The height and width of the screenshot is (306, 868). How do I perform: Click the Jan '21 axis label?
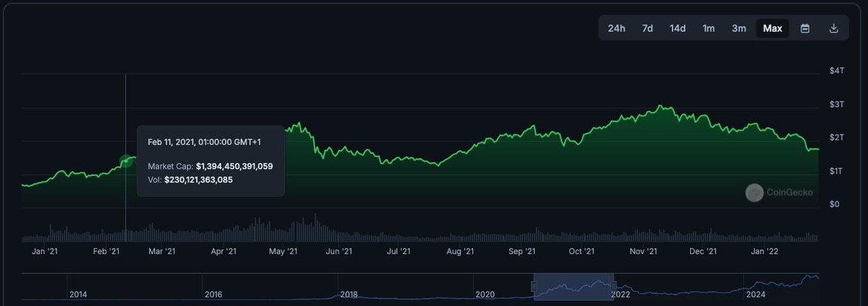pyautogui.click(x=45, y=251)
